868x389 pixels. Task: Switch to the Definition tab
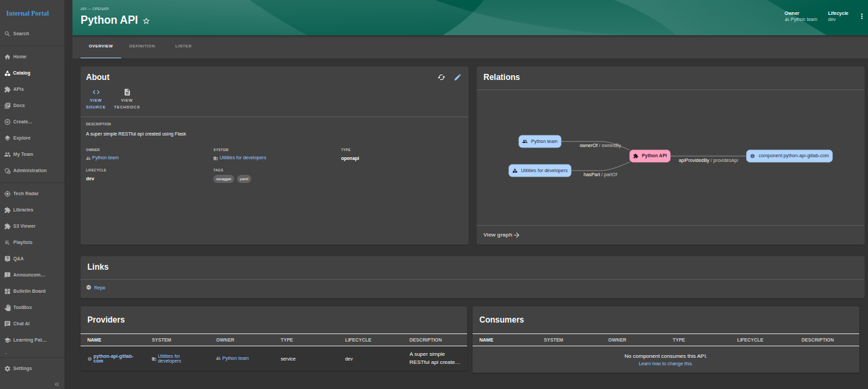pos(142,46)
